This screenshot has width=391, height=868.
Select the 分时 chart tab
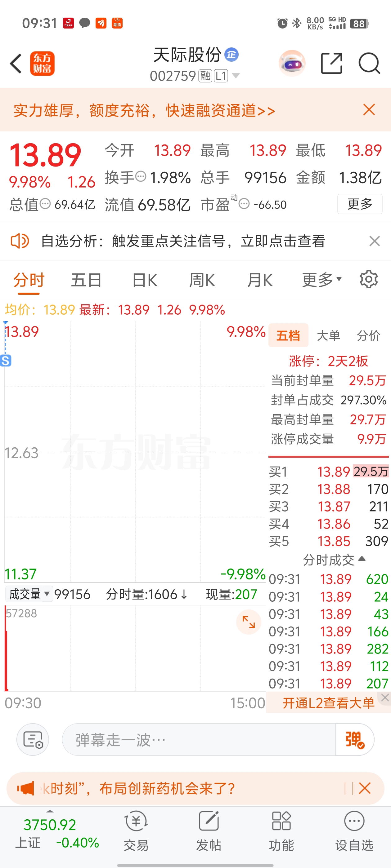29,280
